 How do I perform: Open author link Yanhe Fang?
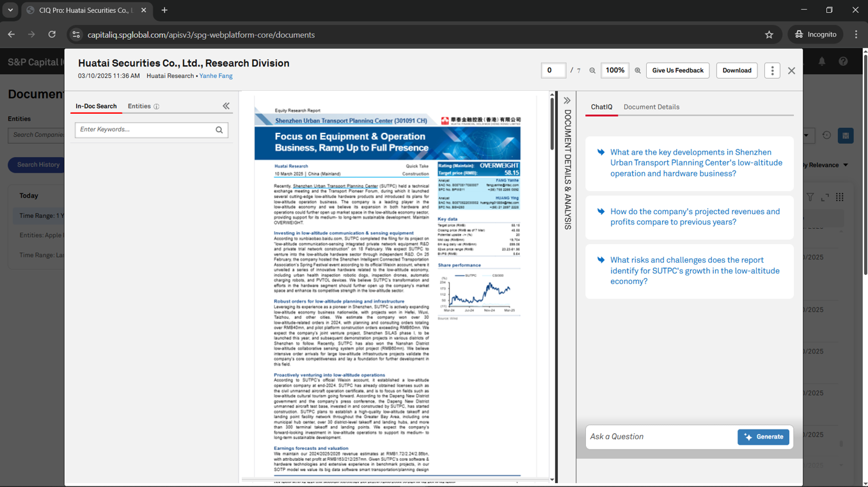click(x=216, y=76)
